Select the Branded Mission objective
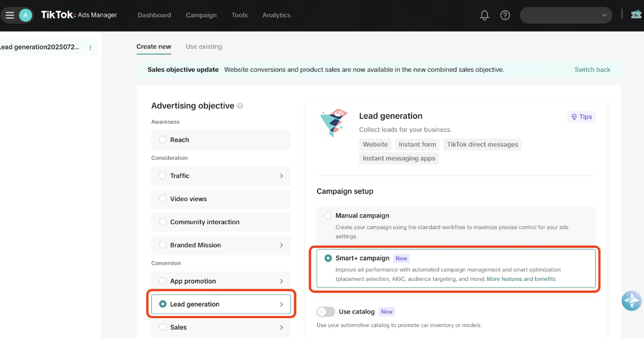Screen dimensions: 644x338 (221, 245)
